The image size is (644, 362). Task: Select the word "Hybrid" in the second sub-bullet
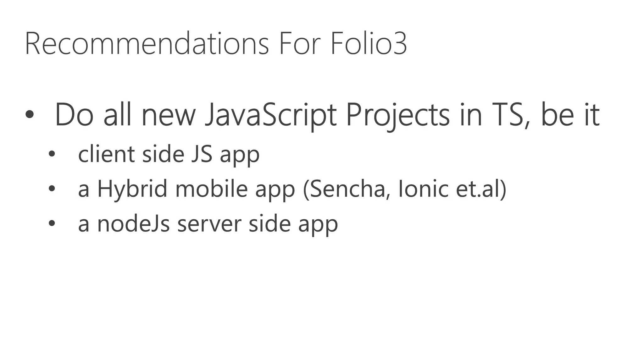point(132,189)
